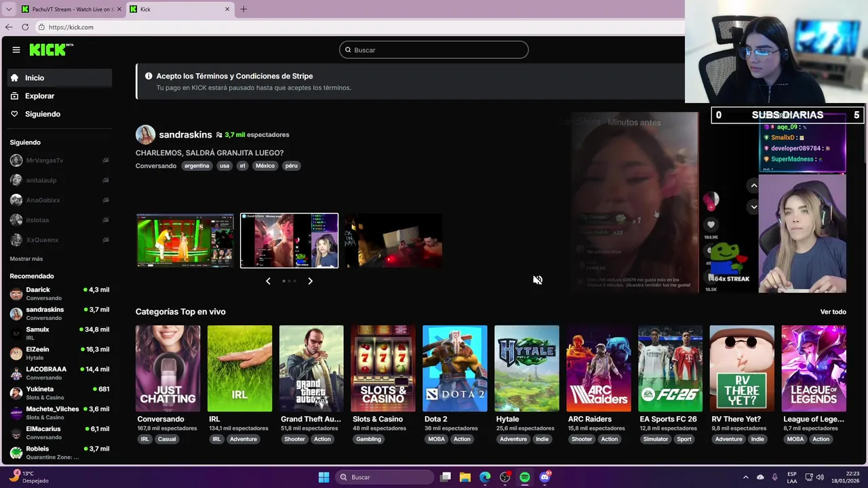Go to next featured stream
The height and width of the screenshot is (488, 868).
click(x=310, y=281)
